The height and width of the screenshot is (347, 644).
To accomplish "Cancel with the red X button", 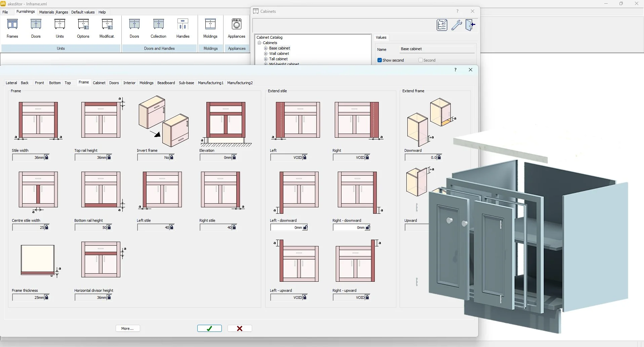I will [240, 328].
